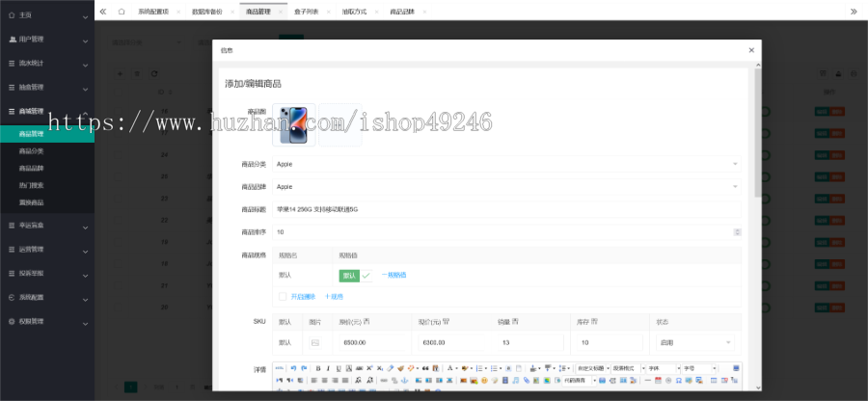Open the 字号 font size dropdown
This screenshot has height=401, width=868.
point(698,368)
